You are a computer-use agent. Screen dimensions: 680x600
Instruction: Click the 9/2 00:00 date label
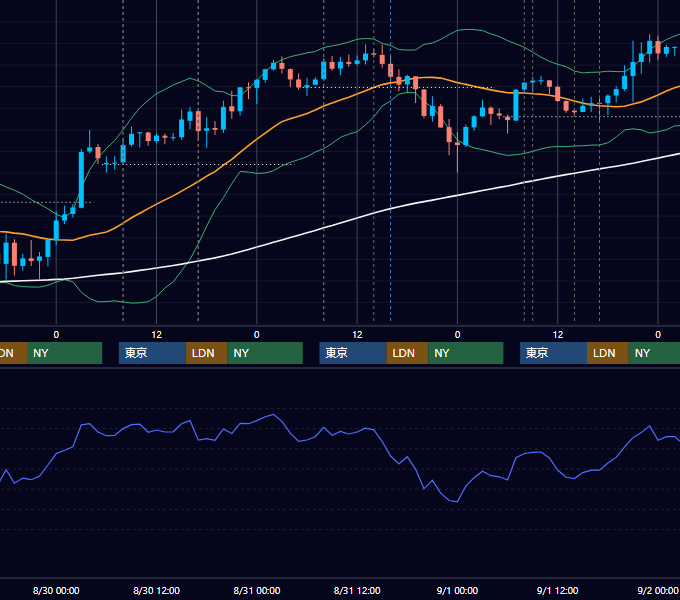(657, 590)
